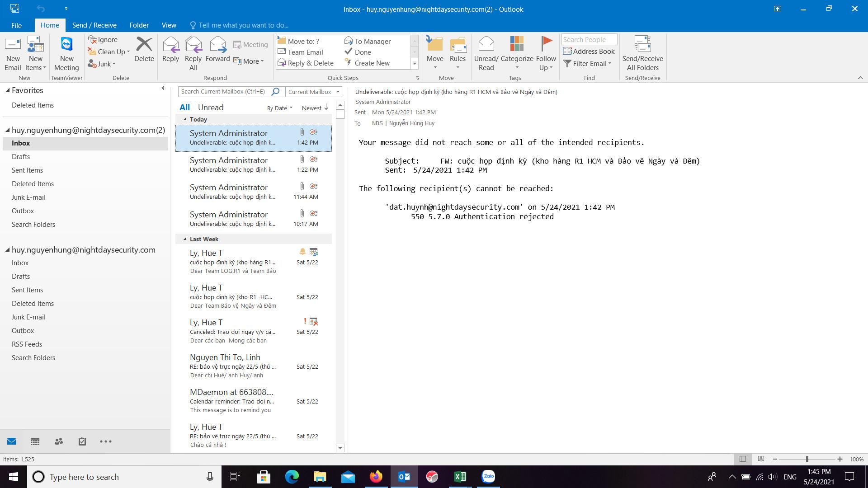Viewport: 868px width, 488px height.
Task: Open Zalo from the taskbar
Action: click(488, 477)
